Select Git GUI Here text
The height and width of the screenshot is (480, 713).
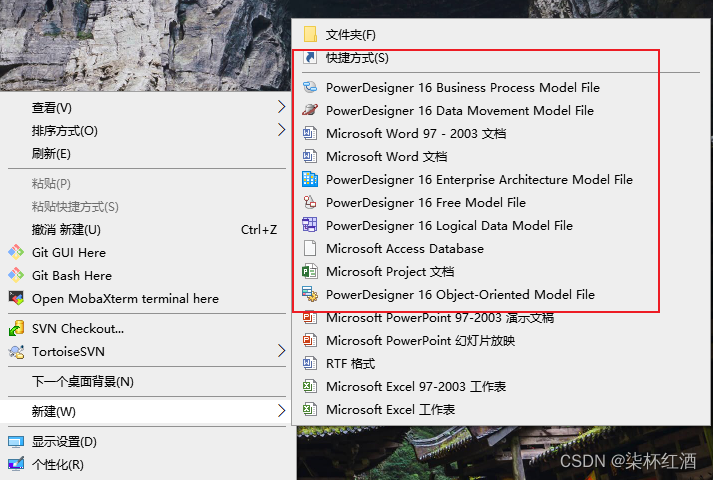coord(69,252)
